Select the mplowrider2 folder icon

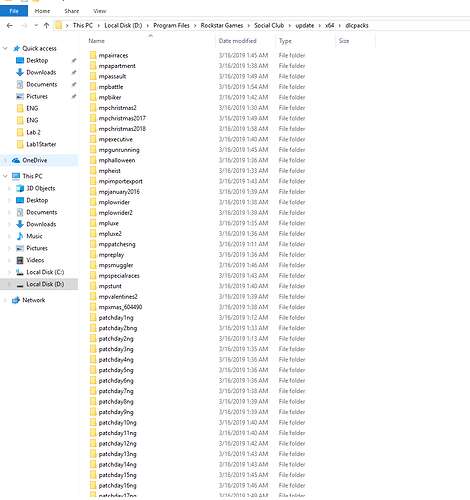coord(93,213)
